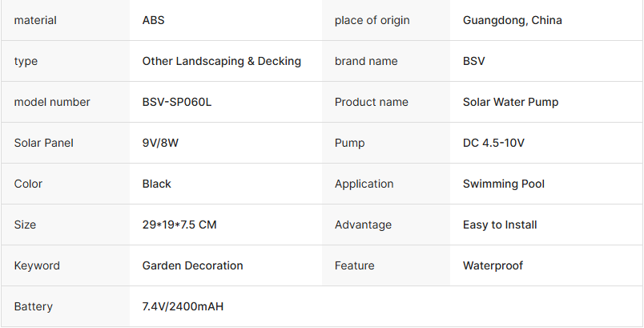Click the place of origin label
This screenshot has height=328, width=644.
(372, 20)
